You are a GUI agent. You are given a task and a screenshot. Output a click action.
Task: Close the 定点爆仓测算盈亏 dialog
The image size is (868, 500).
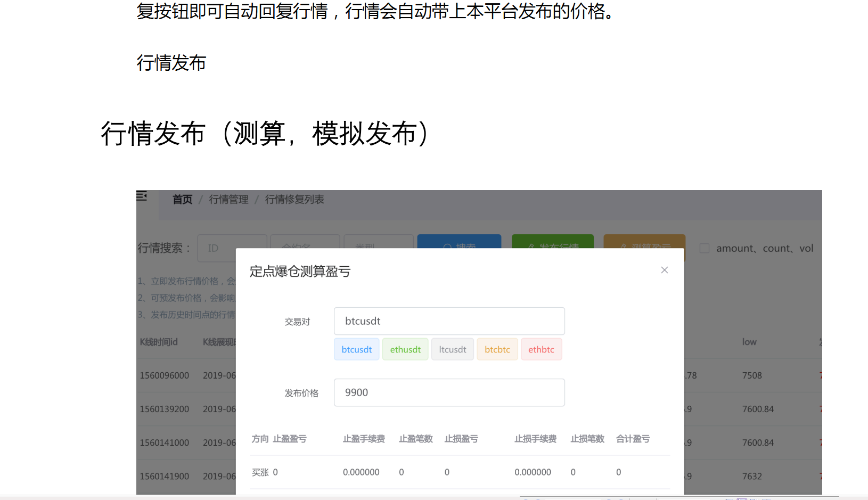(x=665, y=270)
